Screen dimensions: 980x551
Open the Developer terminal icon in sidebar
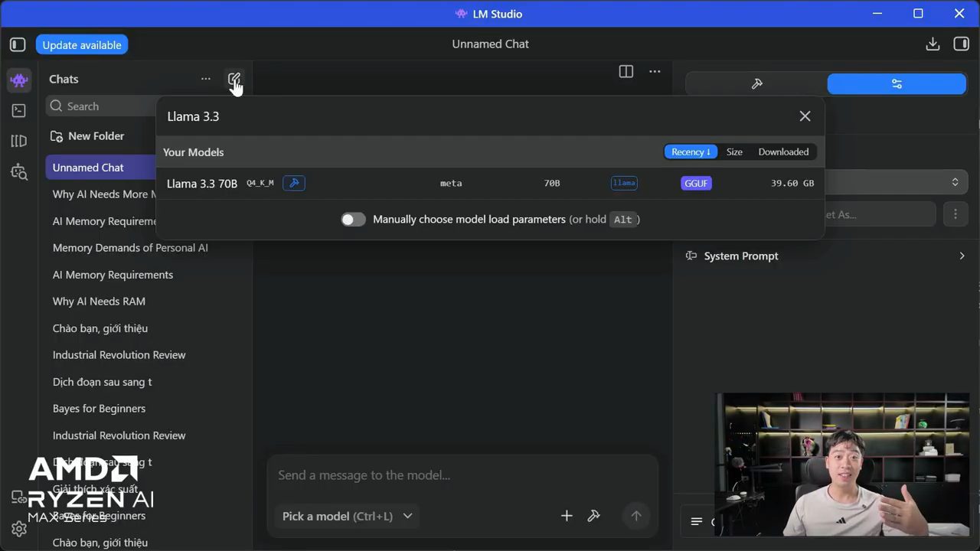[19, 110]
